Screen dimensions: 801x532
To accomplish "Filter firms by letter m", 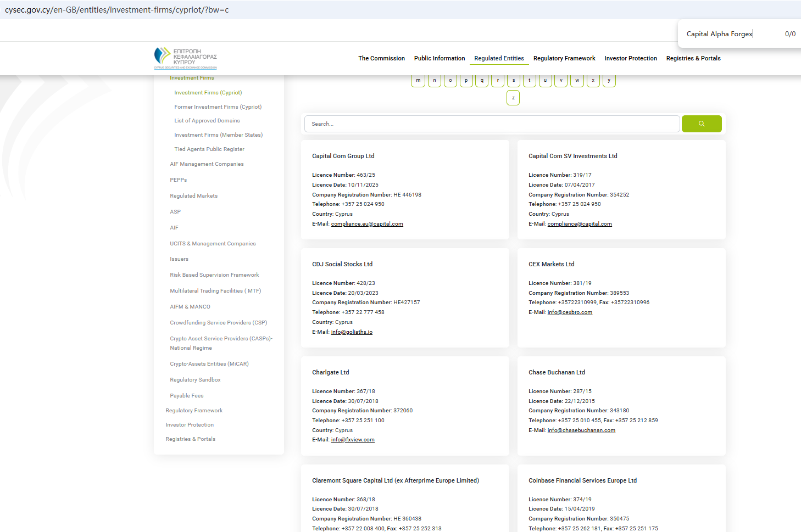I will coord(418,81).
